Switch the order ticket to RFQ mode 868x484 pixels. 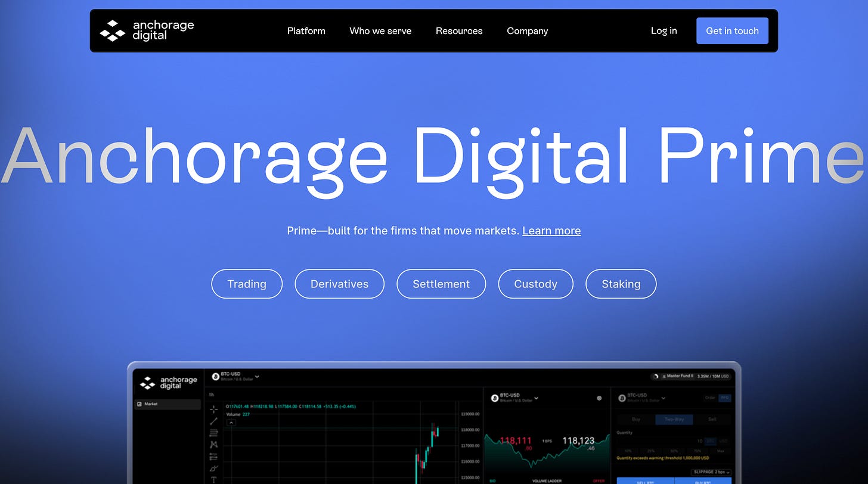pyautogui.click(x=724, y=398)
